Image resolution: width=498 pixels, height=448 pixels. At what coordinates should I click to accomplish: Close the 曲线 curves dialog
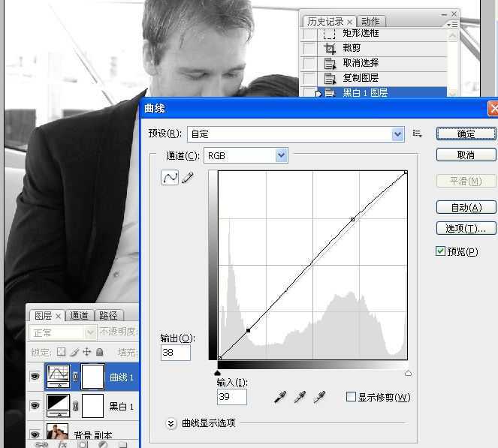(x=493, y=109)
